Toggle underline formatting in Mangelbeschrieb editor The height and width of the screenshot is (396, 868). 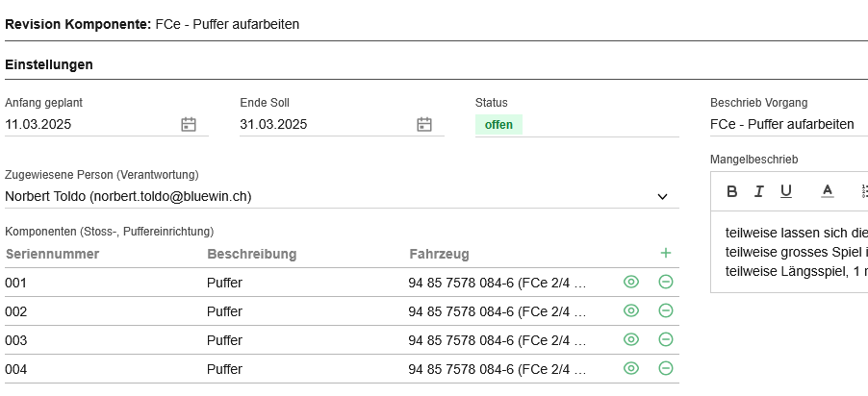(x=786, y=191)
